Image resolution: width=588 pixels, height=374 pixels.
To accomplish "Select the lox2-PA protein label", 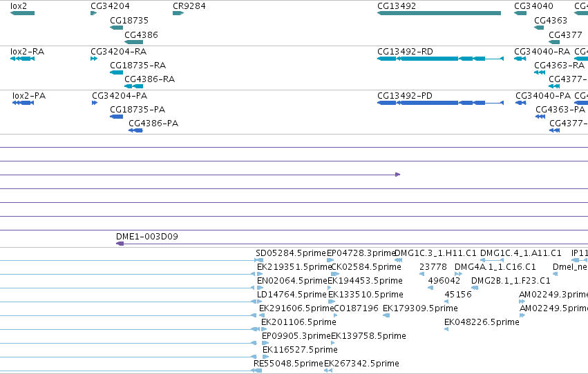I will (29, 95).
